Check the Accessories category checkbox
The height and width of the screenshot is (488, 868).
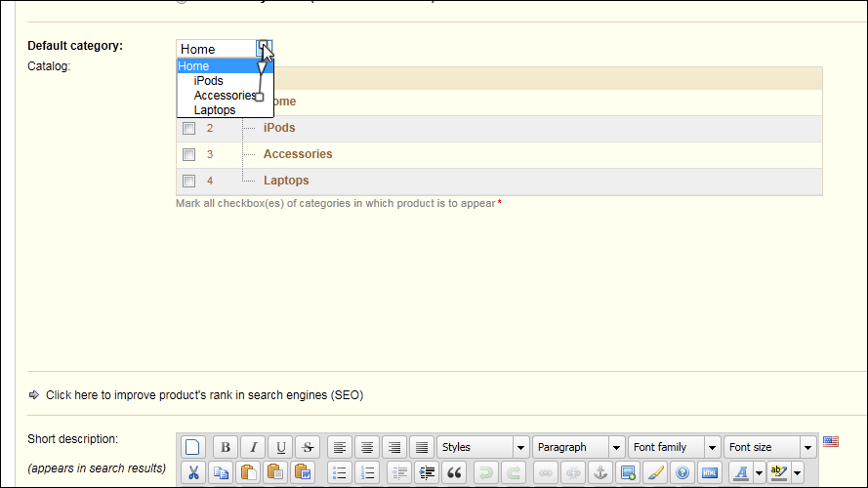tap(188, 154)
